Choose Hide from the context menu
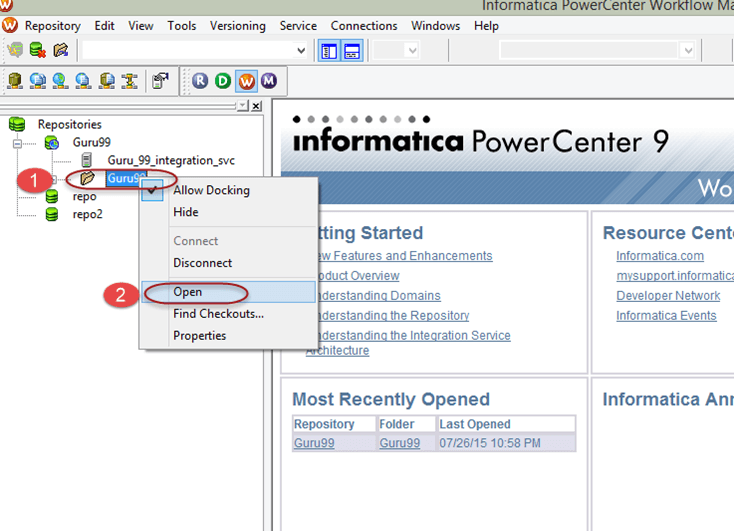This screenshot has width=734, height=531. pyautogui.click(x=186, y=212)
